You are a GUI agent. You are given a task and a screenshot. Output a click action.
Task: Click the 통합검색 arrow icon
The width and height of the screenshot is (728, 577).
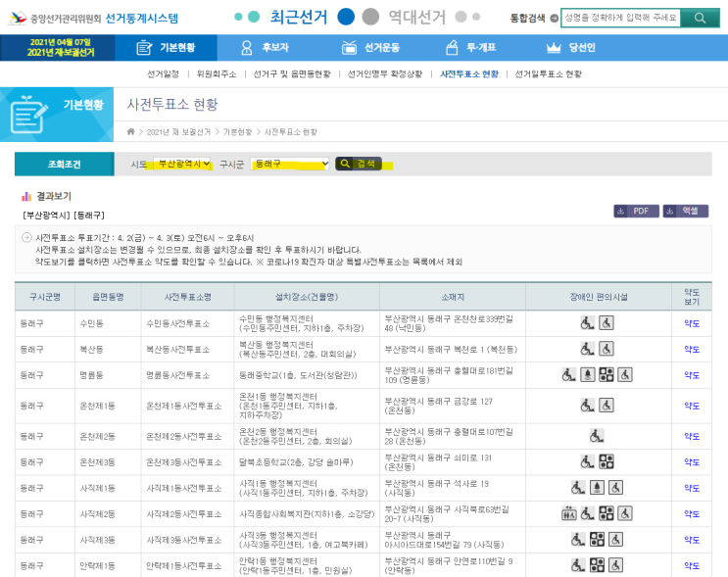554,18
